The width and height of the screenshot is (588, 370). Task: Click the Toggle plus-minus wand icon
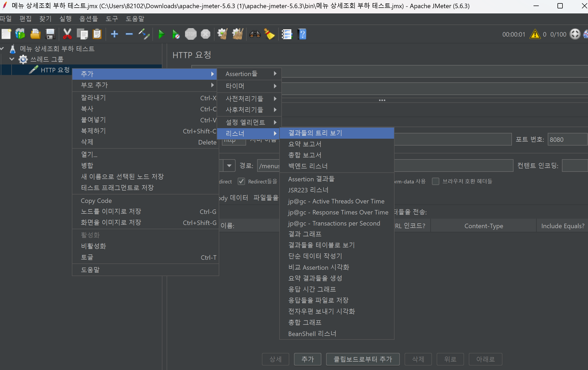point(144,34)
